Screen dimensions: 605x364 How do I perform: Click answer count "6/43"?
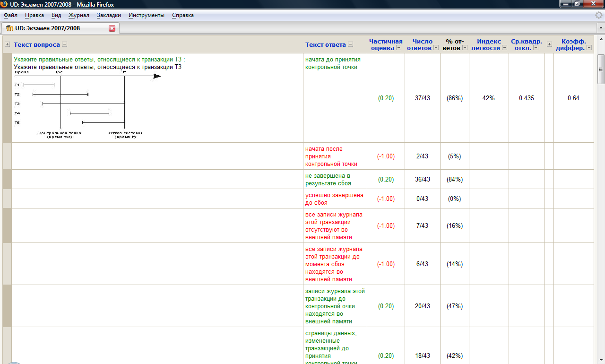[x=423, y=264]
